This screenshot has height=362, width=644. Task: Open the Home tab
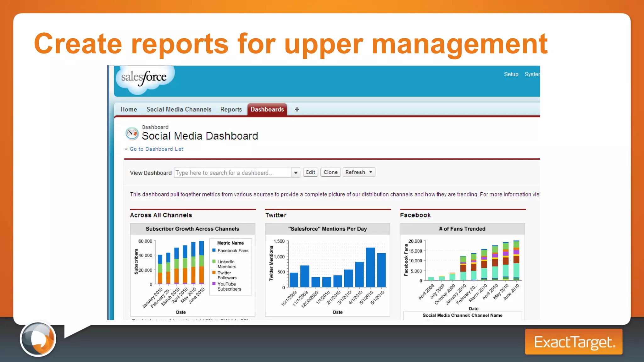pos(129,109)
